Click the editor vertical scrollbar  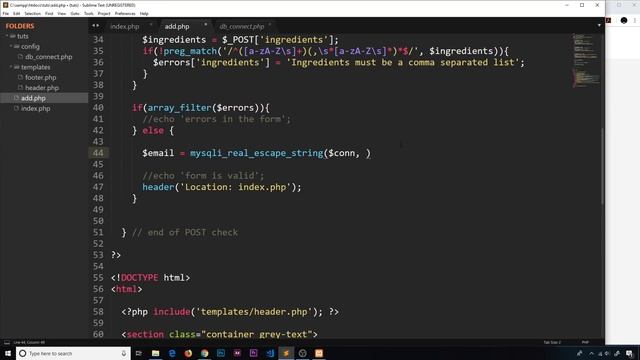pos(602,167)
